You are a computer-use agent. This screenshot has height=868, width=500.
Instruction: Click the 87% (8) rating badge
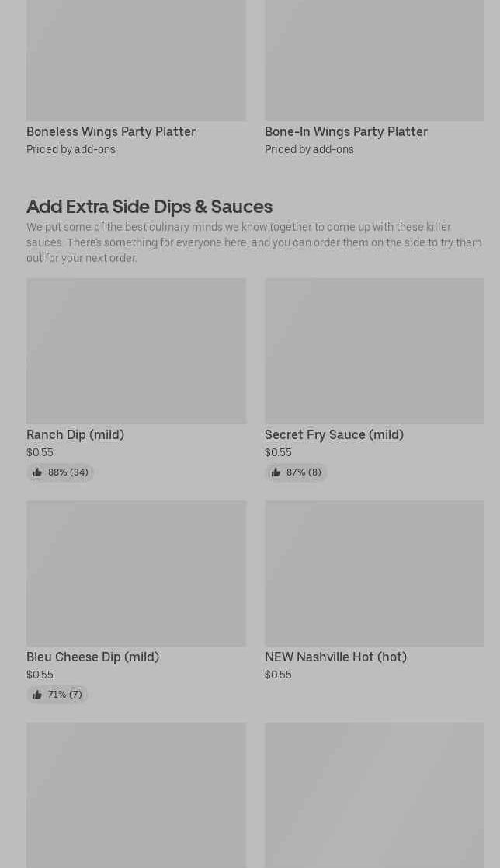click(x=296, y=472)
